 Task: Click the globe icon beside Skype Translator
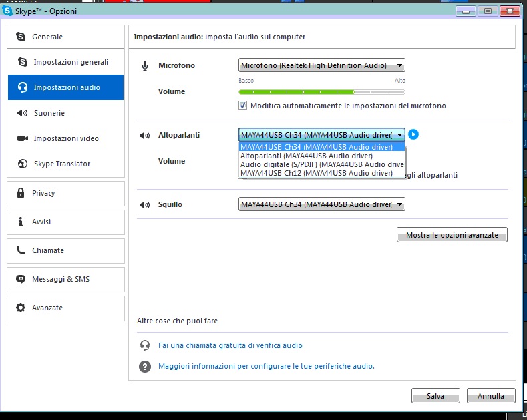23,164
